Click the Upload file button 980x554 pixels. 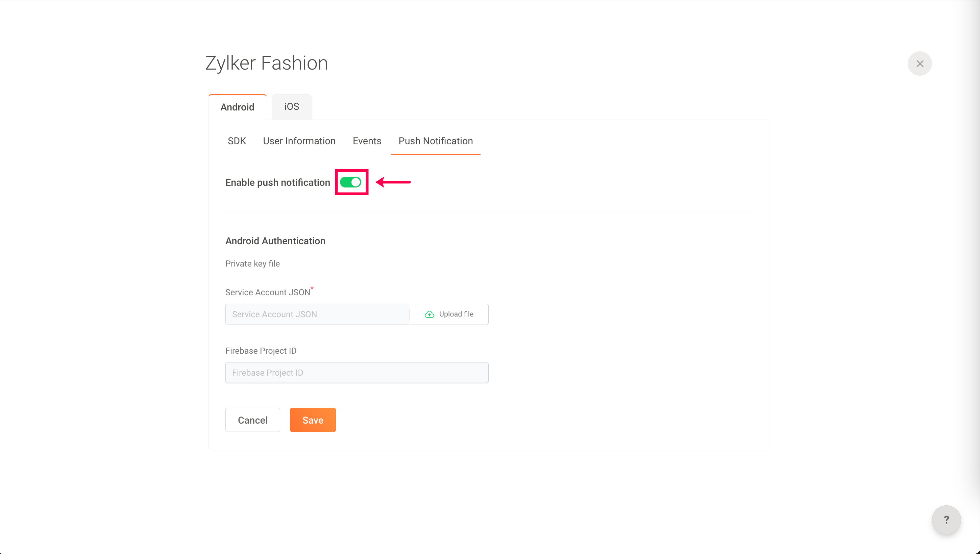pos(449,314)
